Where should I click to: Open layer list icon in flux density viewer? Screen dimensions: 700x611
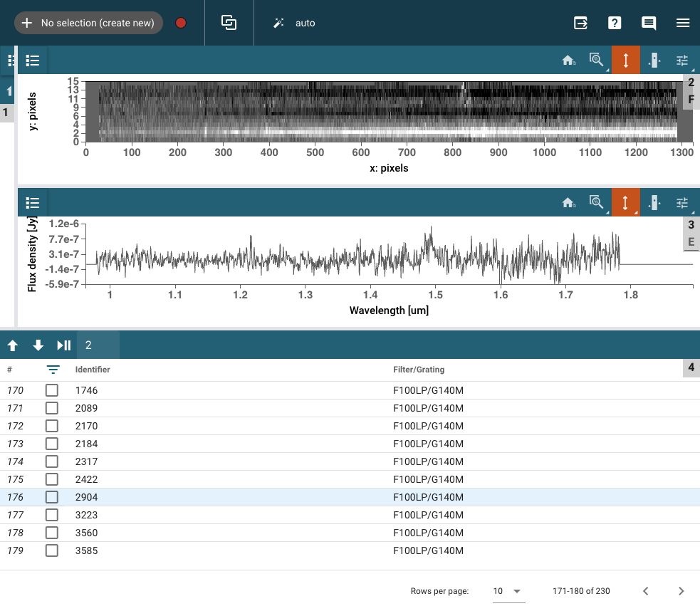point(33,203)
